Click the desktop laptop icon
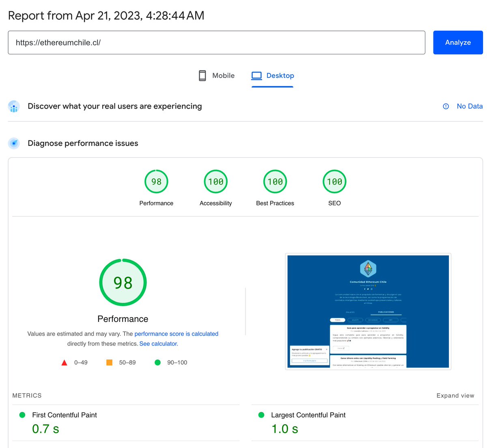Screen dimensions: 487x448 click(x=256, y=75)
